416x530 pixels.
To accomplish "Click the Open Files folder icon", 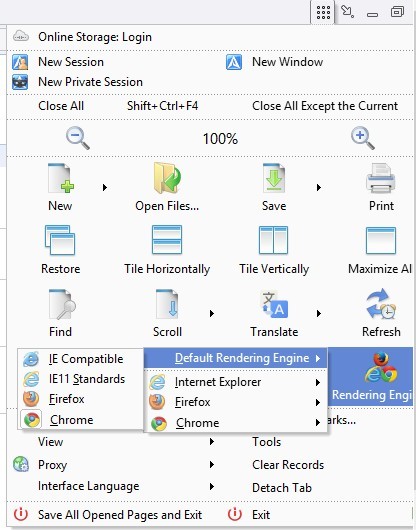I will 167,178.
